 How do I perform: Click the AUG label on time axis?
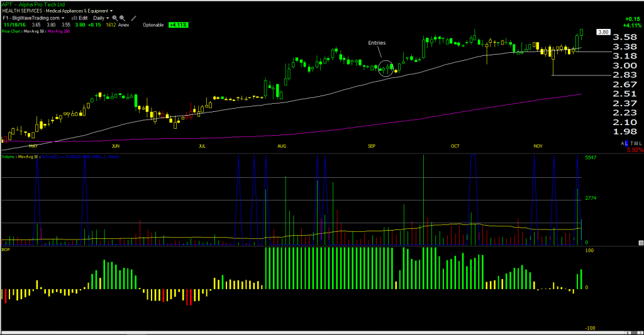pyautogui.click(x=282, y=146)
